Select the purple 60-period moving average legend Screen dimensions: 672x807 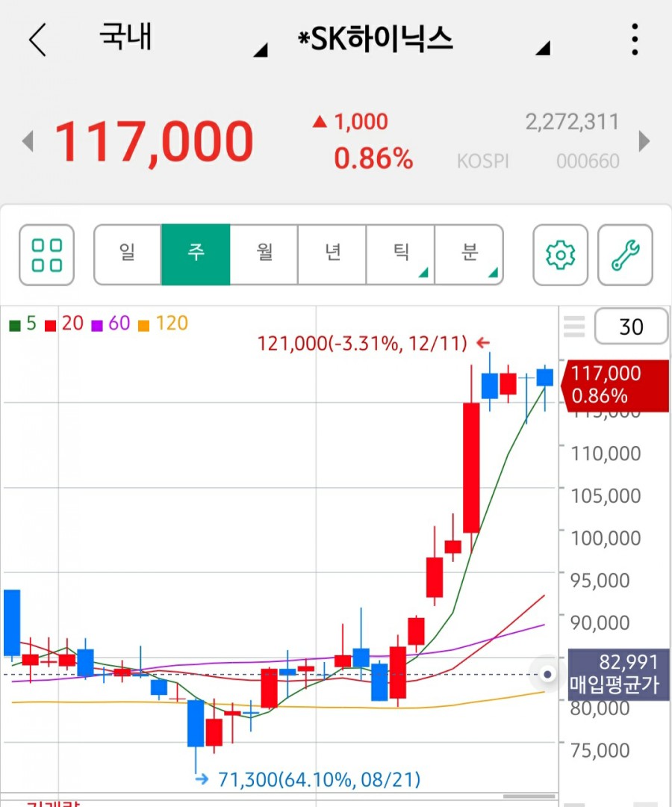[111, 324]
